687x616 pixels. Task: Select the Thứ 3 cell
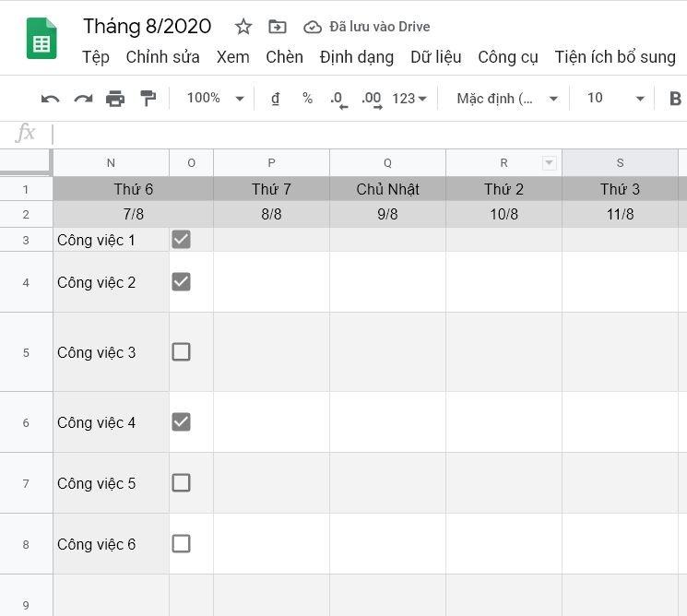(x=620, y=189)
